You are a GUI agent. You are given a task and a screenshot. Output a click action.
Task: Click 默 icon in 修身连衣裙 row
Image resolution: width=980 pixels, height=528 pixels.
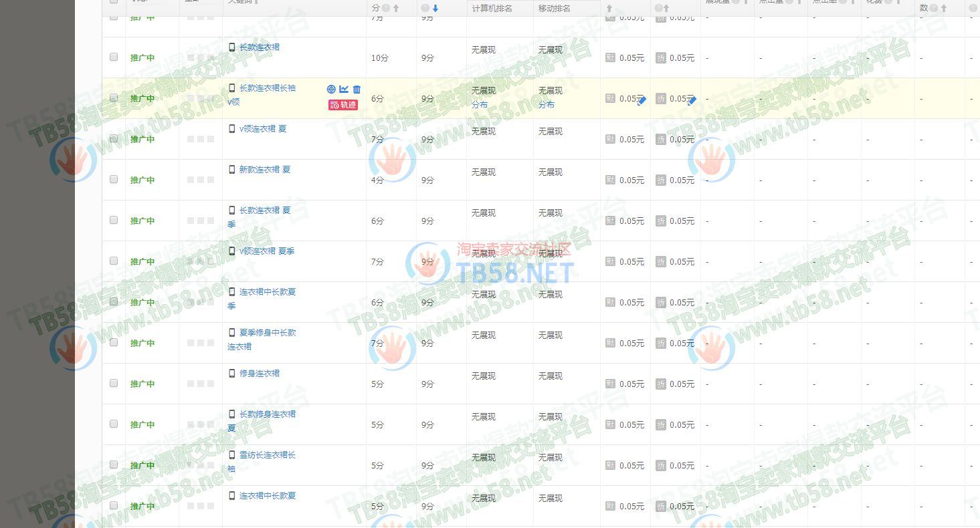(610, 384)
